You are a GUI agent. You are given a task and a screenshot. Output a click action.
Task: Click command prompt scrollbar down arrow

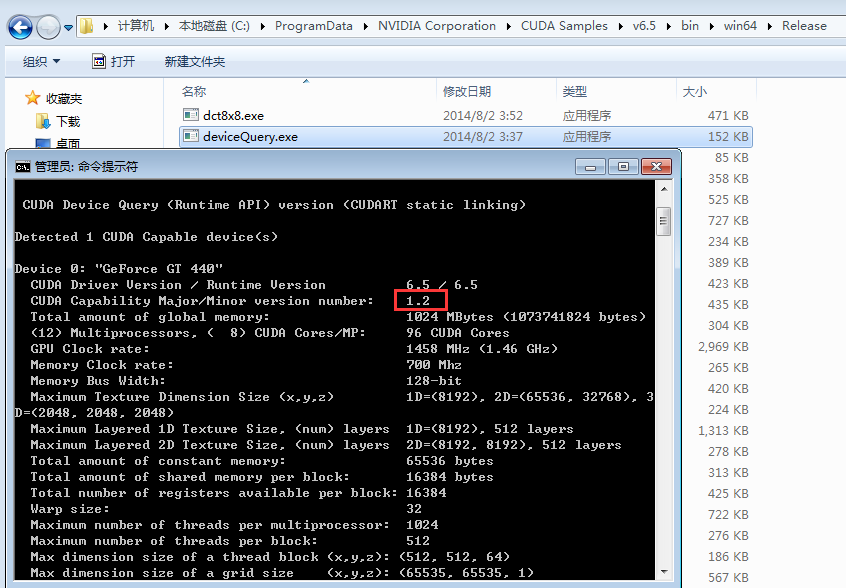click(x=664, y=572)
